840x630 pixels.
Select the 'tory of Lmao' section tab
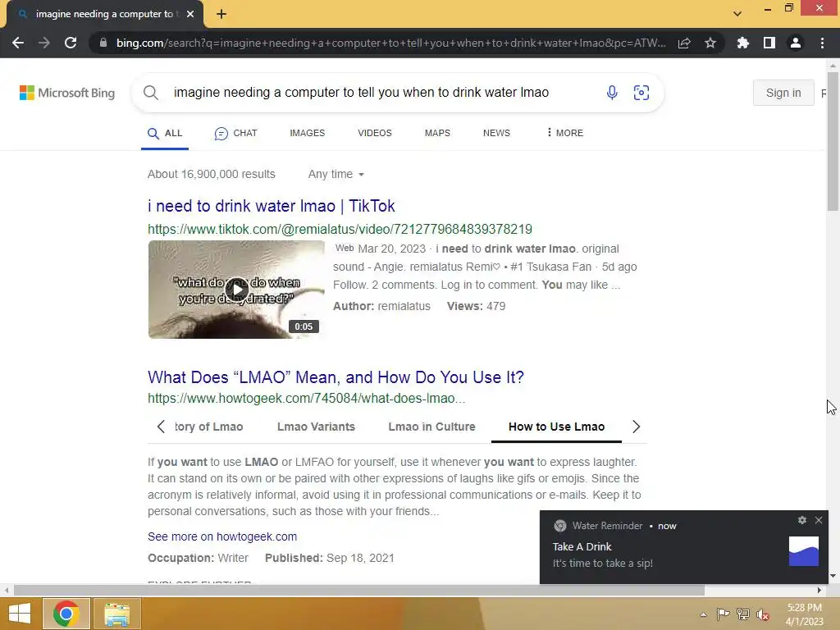point(208,427)
